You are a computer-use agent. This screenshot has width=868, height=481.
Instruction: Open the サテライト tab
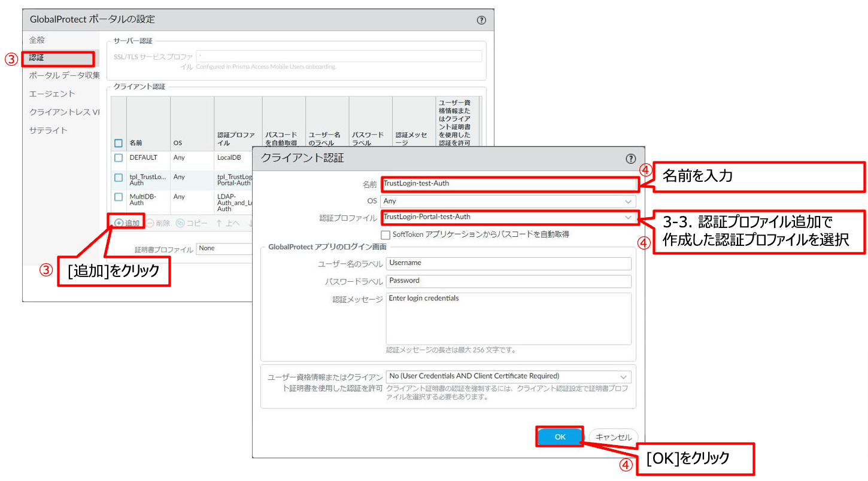(48, 130)
